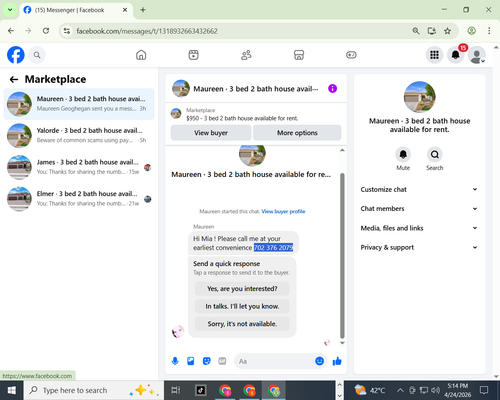Viewport: 500px width, 400px height.
Task: Open the Facebook menu grid icon
Action: 434,55
